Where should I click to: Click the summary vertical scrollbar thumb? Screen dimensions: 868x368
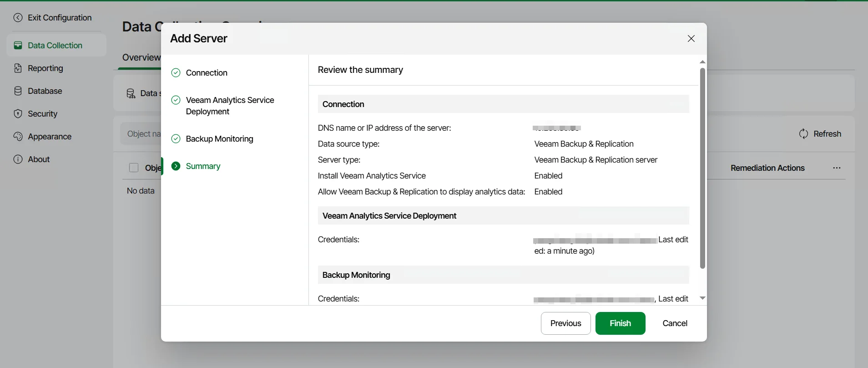click(702, 169)
